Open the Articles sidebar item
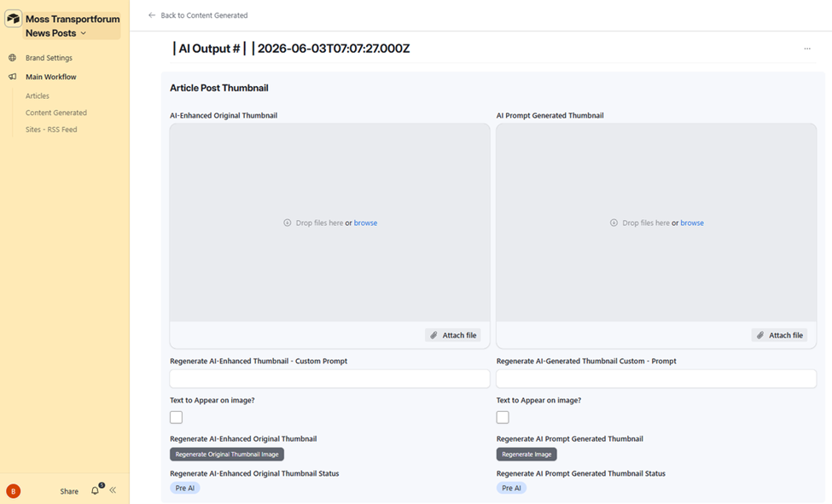Screen dimensions: 832x504 pos(38,96)
